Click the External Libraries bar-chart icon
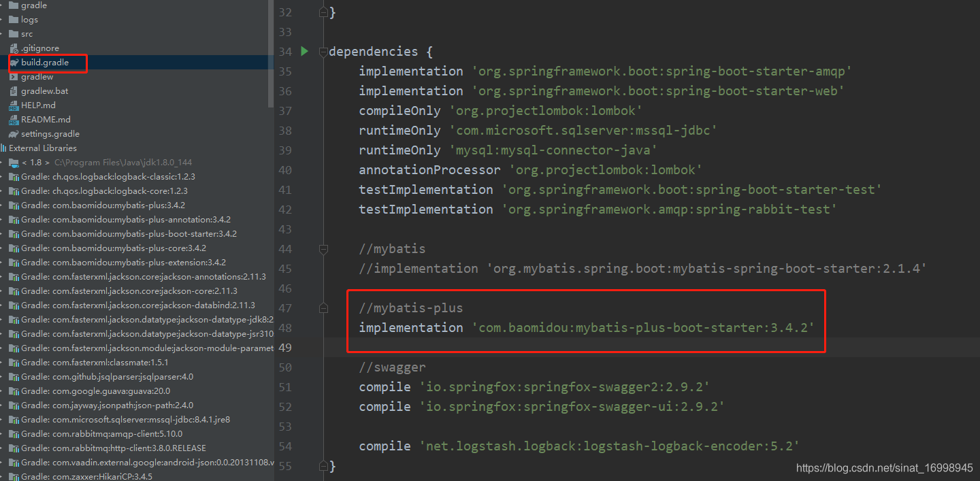The image size is (980, 481). click(x=4, y=148)
